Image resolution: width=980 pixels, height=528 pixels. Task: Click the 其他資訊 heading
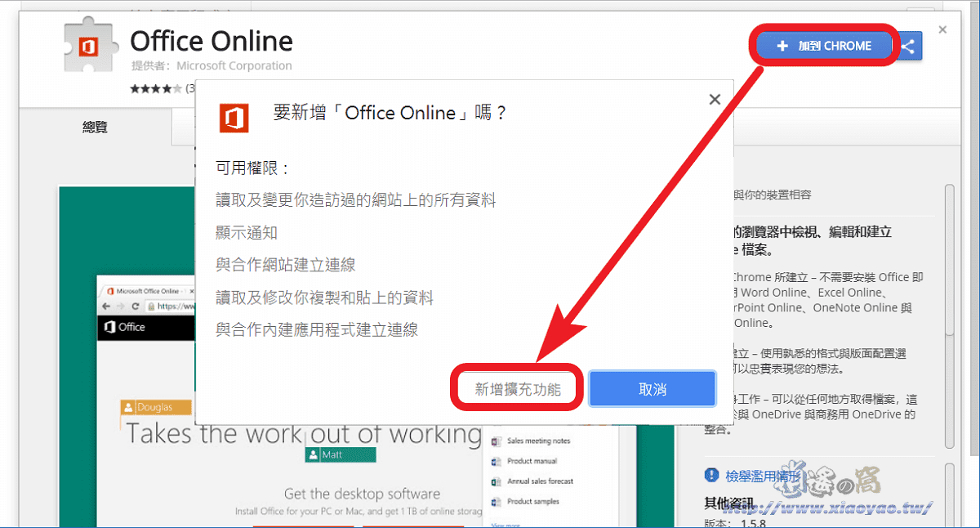point(729,503)
